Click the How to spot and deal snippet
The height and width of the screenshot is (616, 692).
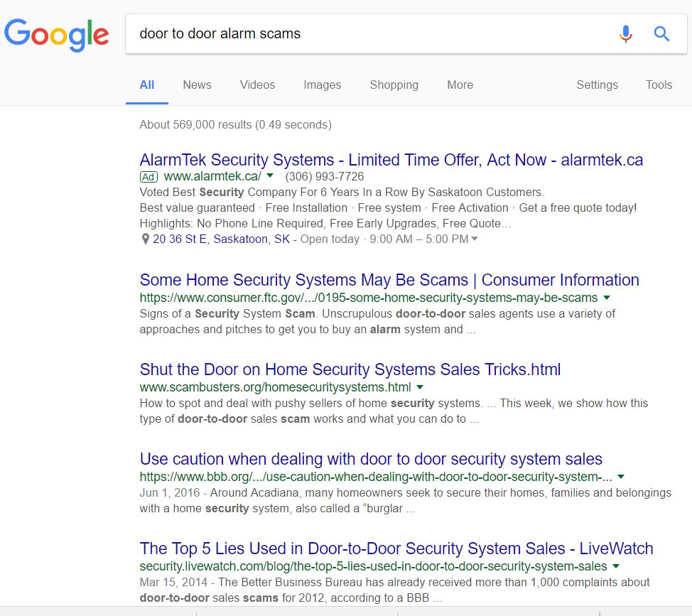click(x=394, y=411)
